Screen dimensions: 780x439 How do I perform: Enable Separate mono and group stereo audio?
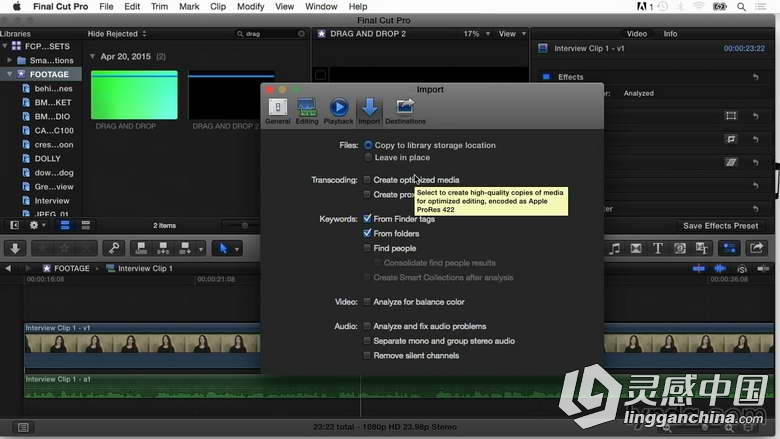[x=367, y=341]
